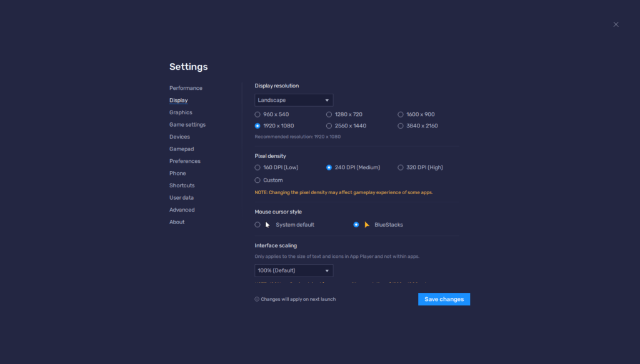Viewport: 640px width, 364px height.
Task: Show the Shortcuts settings
Action: point(182,185)
